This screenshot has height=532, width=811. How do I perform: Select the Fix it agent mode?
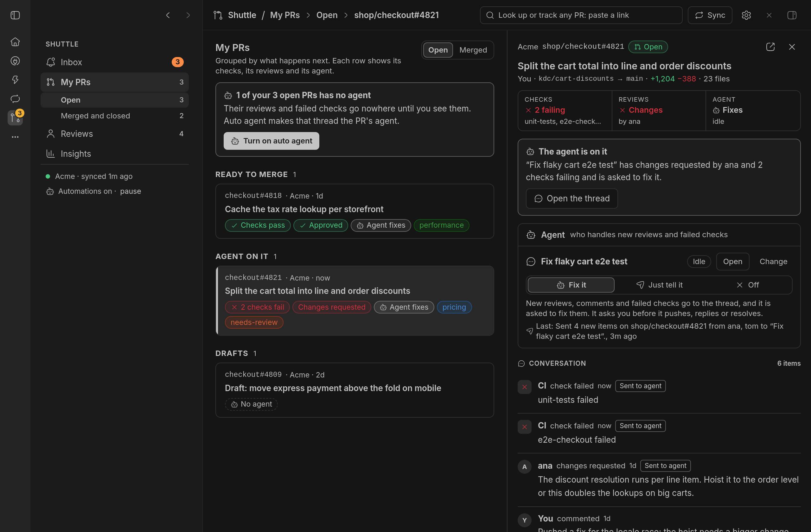(x=571, y=285)
